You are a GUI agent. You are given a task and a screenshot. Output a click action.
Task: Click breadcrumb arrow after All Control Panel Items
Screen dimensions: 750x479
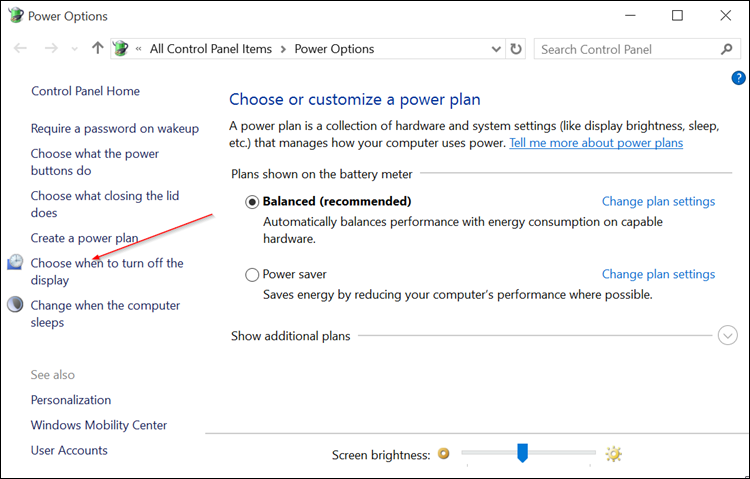[x=283, y=49]
